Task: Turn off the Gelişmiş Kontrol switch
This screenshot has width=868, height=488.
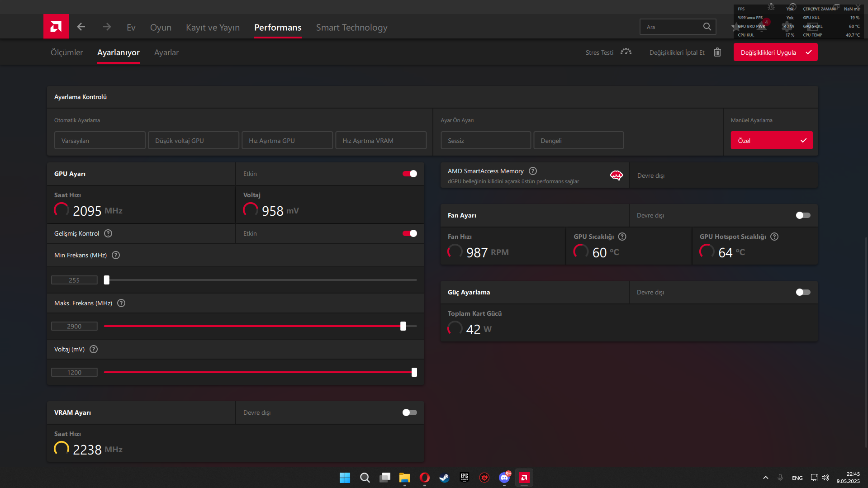Action: (x=410, y=233)
